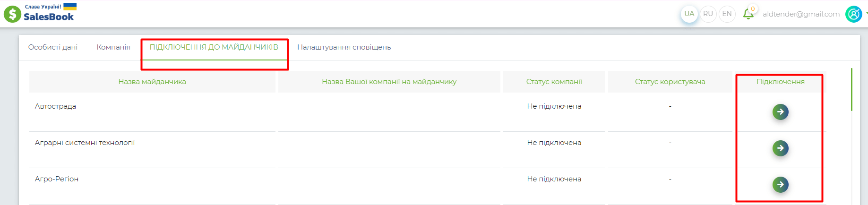
Task: Click the SalesBook brand name text
Action: click(49, 17)
